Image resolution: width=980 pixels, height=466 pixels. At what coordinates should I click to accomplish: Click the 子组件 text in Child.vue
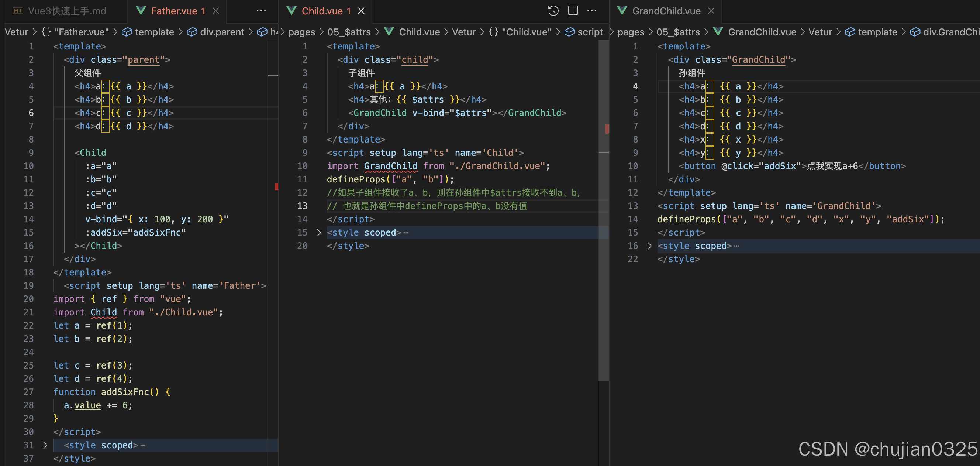click(362, 73)
